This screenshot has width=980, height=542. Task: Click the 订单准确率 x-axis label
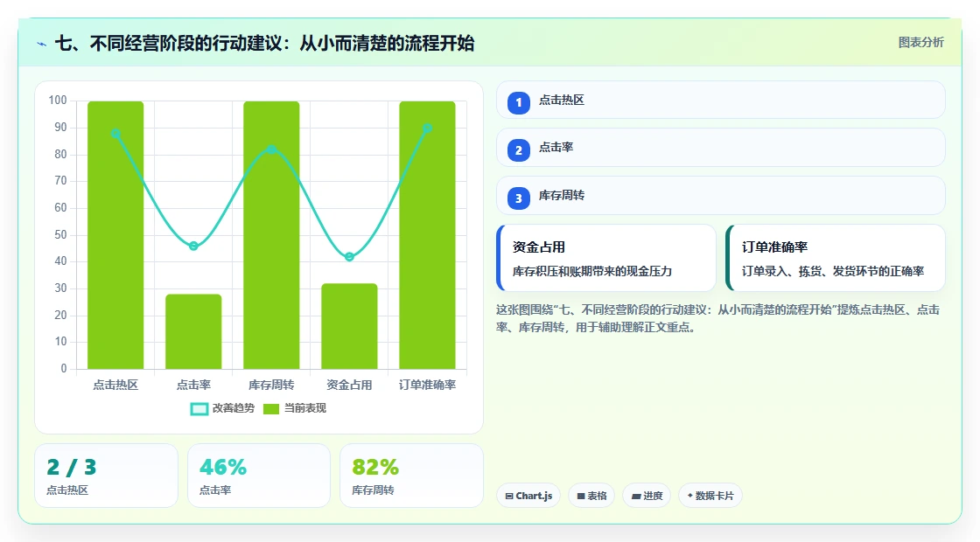tap(428, 386)
